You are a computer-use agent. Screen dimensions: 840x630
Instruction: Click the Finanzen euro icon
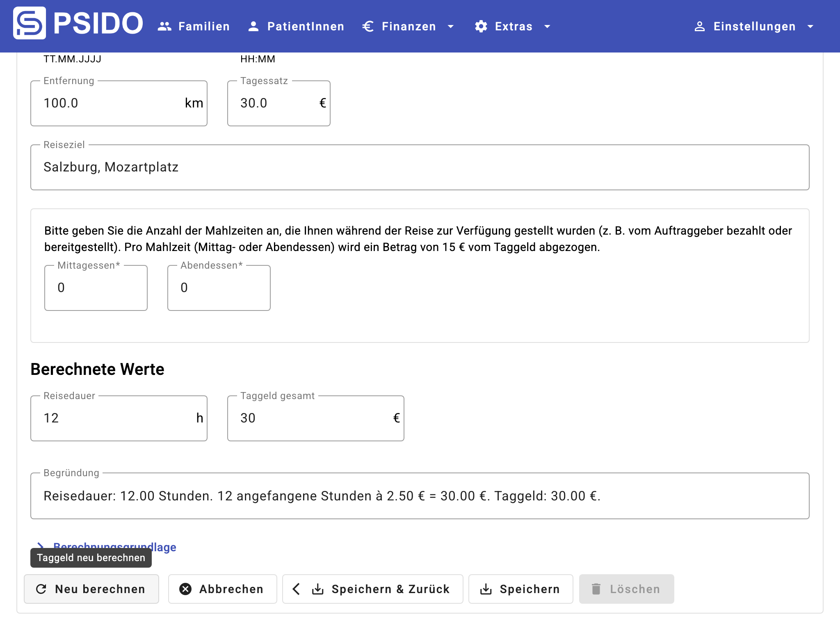point(368,27)
